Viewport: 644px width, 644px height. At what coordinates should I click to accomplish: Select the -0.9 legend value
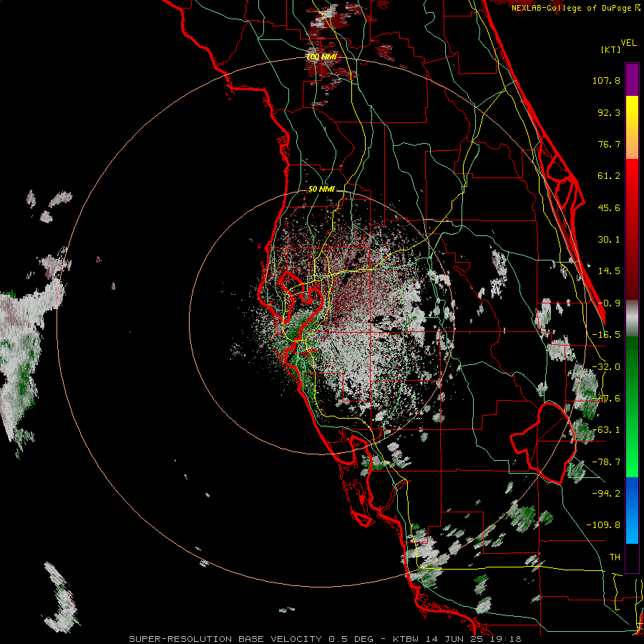[609, 303]
